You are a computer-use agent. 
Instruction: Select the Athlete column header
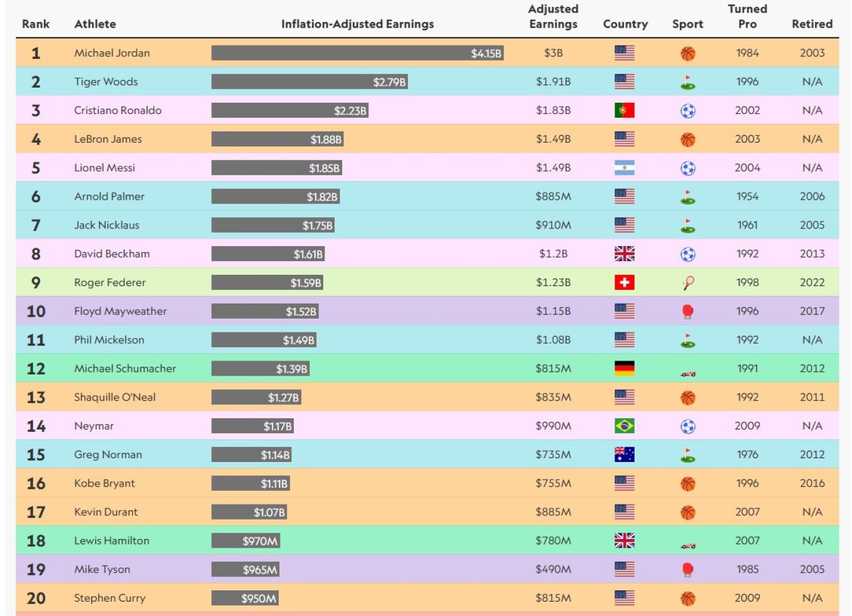pyautogui.click(x=95, y=24)
